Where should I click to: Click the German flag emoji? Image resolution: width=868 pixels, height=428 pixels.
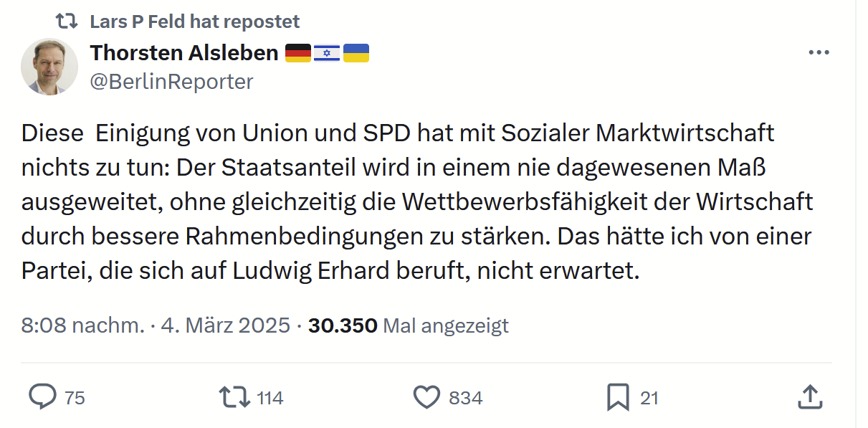point(298,53)
